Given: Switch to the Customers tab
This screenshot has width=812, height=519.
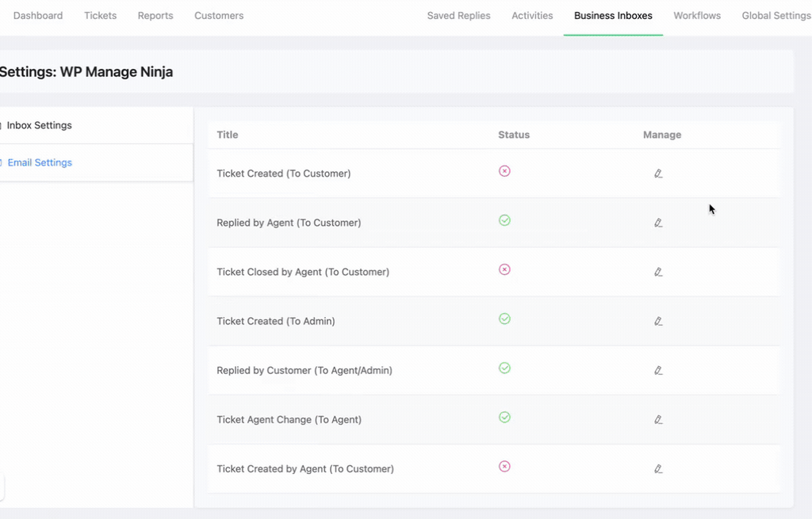Looking at the screenshot, I should 219,16.
